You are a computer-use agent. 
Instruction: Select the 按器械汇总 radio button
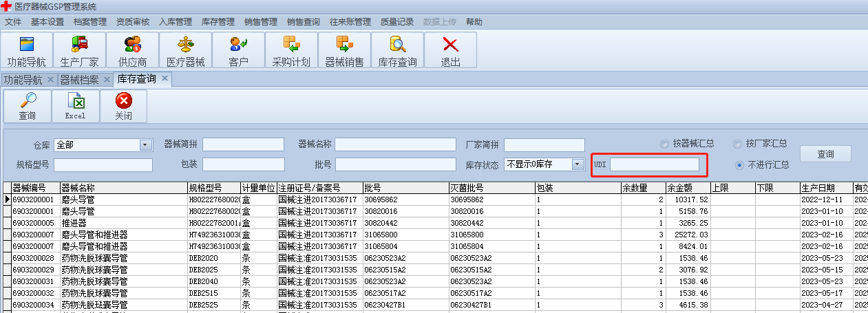click(x=664, y=144)
